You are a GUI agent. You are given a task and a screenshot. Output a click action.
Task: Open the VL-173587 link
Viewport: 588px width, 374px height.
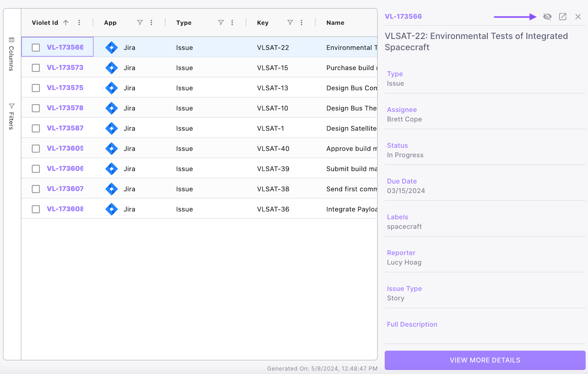(65, 128)
